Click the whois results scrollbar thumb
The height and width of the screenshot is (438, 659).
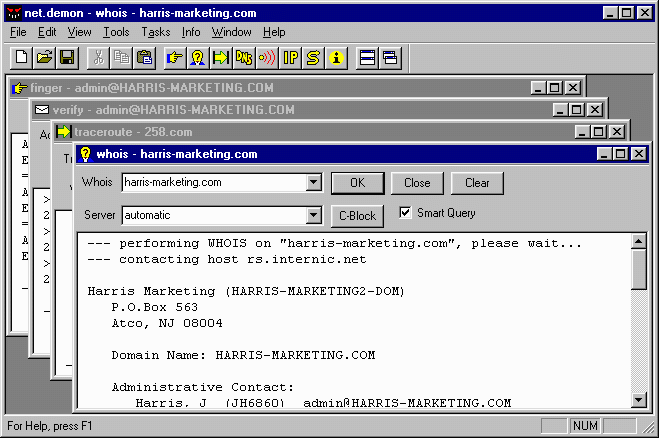pyautogui.click(x=639, y=269)
